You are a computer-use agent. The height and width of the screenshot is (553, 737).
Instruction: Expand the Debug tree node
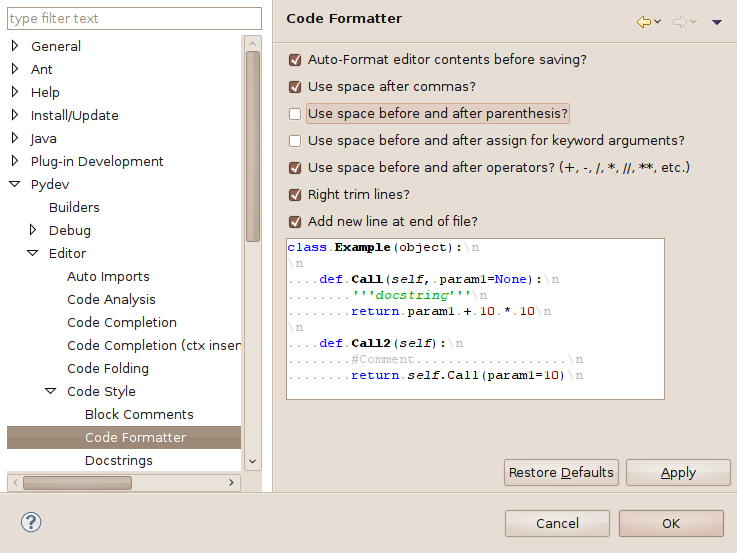[x=33, y=230]
